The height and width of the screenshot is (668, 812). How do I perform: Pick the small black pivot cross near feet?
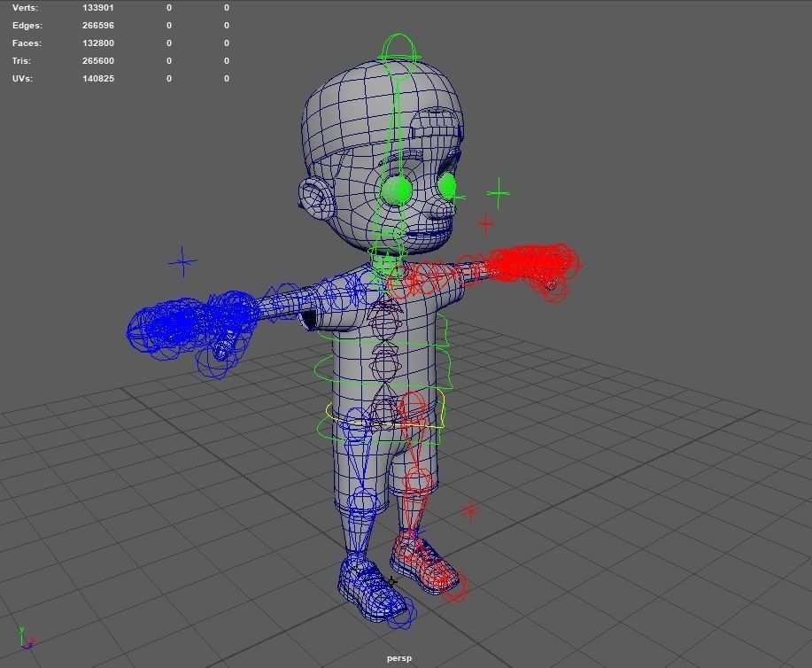tap(392, 581)
